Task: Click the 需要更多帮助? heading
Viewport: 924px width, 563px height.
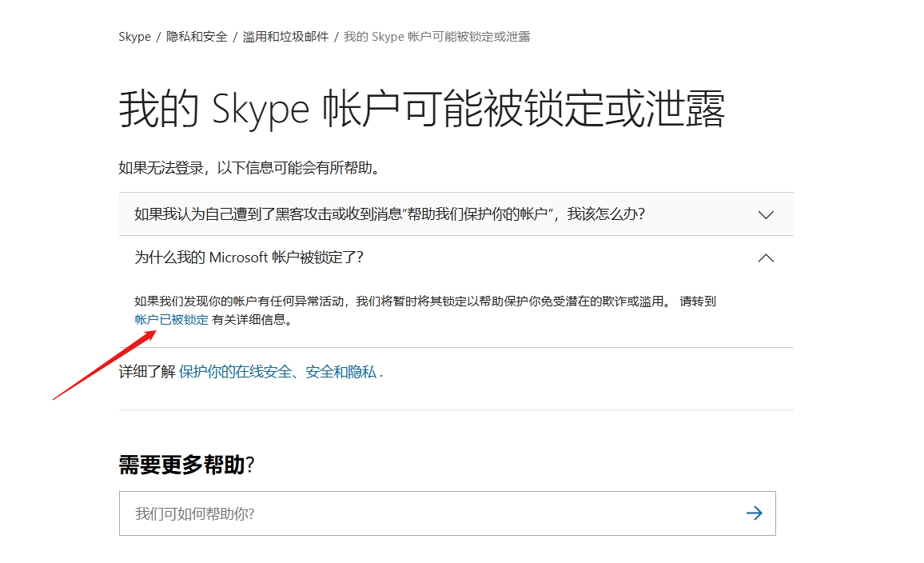Action: click(186, 465)
